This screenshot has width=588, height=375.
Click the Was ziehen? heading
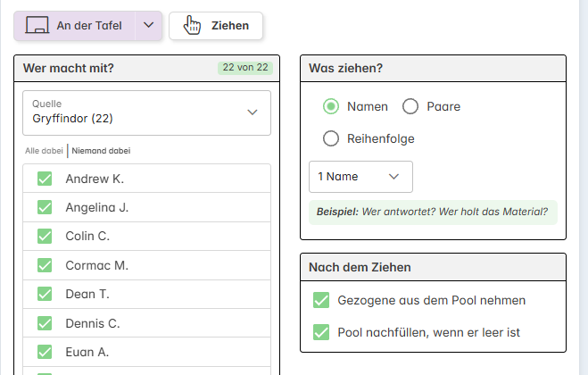[x=345, y=69]
